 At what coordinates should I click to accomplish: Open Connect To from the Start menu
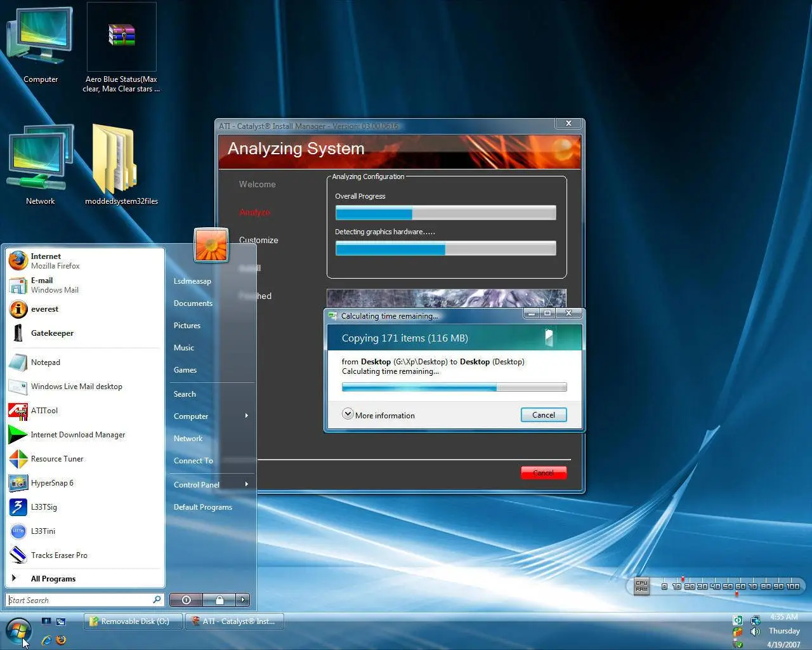212,461
